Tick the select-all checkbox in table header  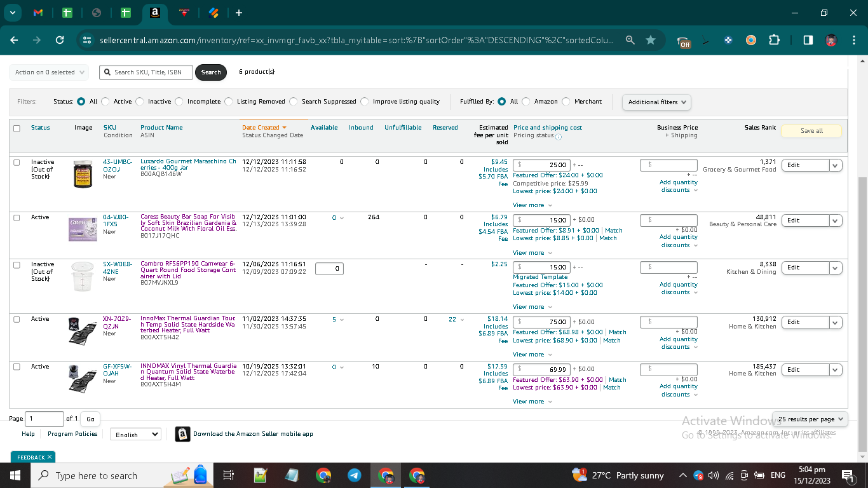(x=17, y=128)
